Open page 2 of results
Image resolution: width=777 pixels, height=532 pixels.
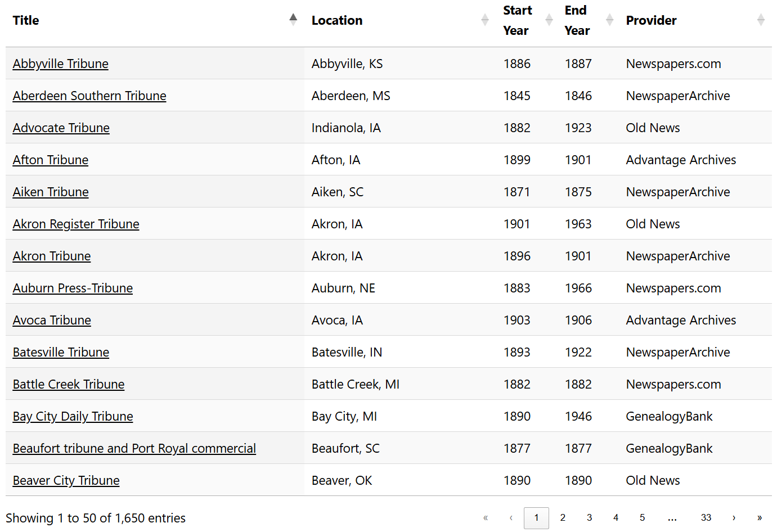pos(563,518)
